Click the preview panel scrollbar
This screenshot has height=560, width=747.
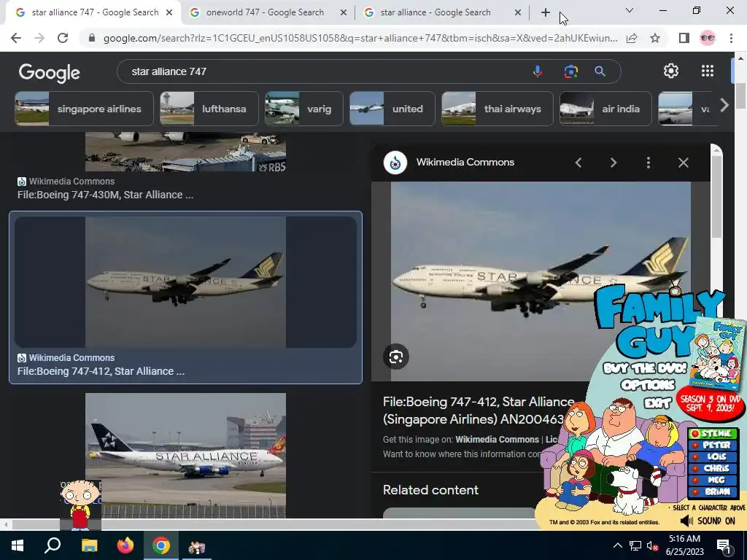click(x=716, y=196)
